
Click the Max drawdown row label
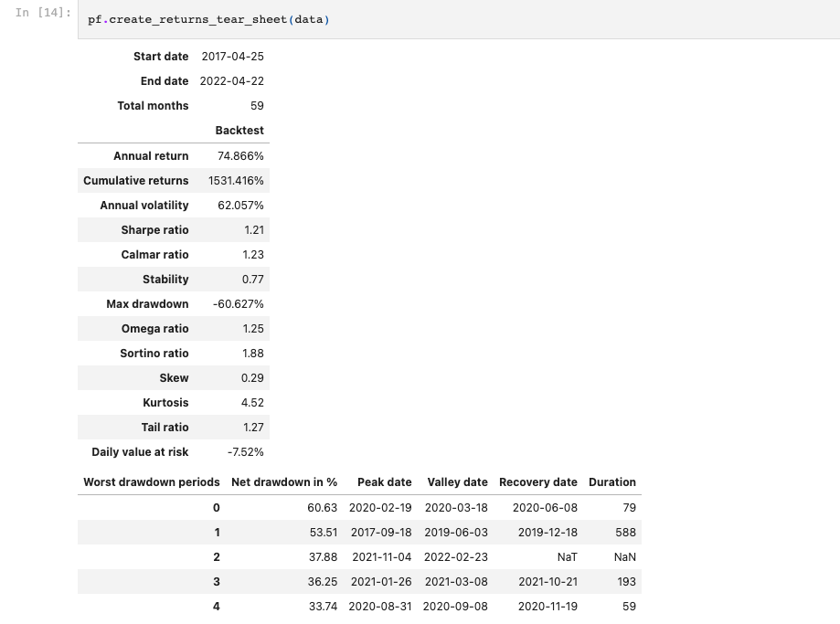coord(147,303)
